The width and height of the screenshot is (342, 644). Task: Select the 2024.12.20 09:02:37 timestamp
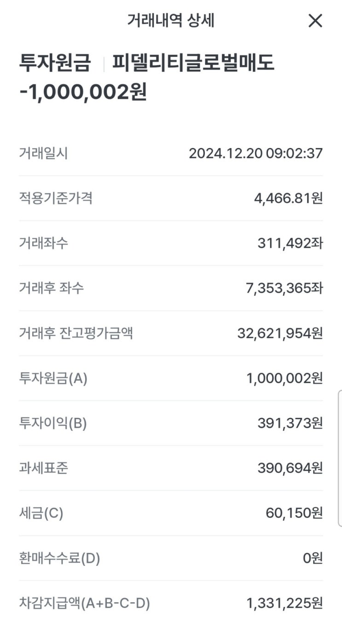[255, 154]
